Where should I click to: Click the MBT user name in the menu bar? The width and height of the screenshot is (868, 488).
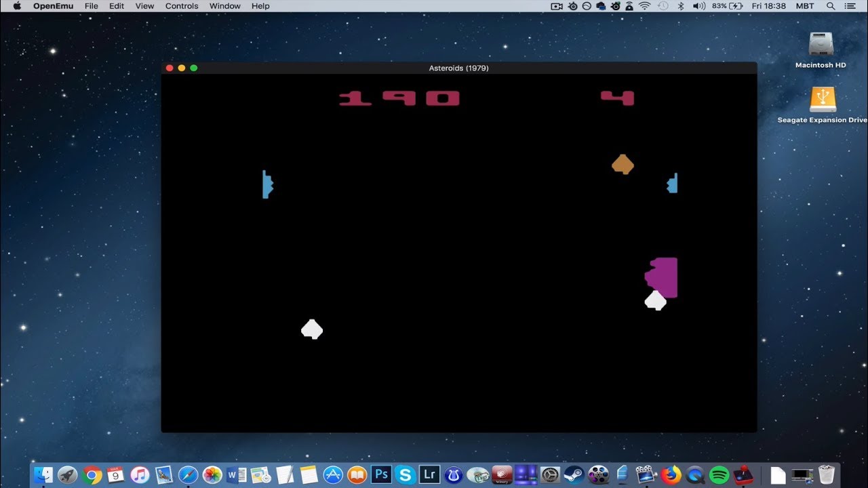(806, 6)
